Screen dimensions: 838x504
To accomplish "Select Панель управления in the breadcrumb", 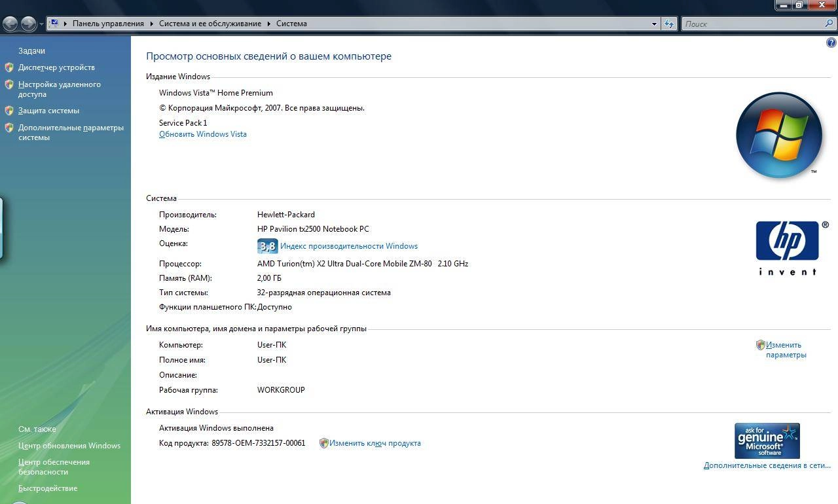I will click(108, 24).
